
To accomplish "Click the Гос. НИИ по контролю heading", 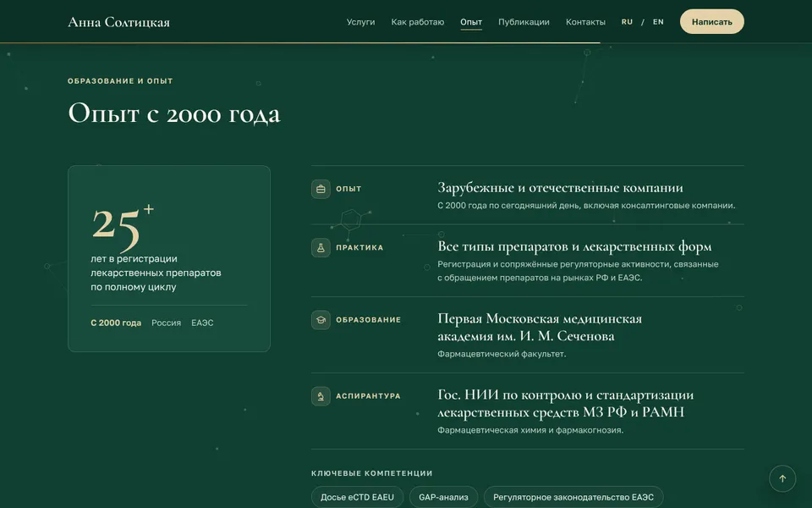I will point(566,403).
